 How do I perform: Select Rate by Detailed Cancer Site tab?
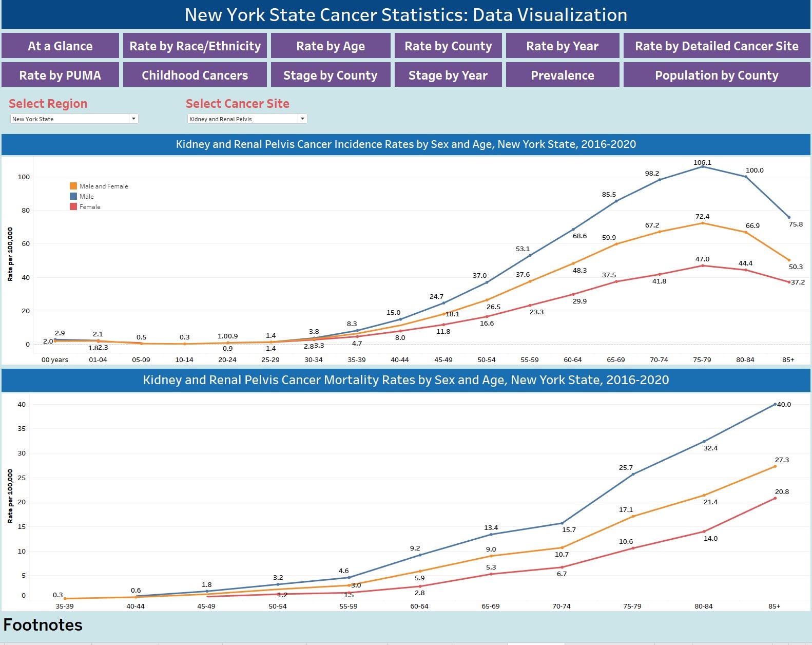717,46
